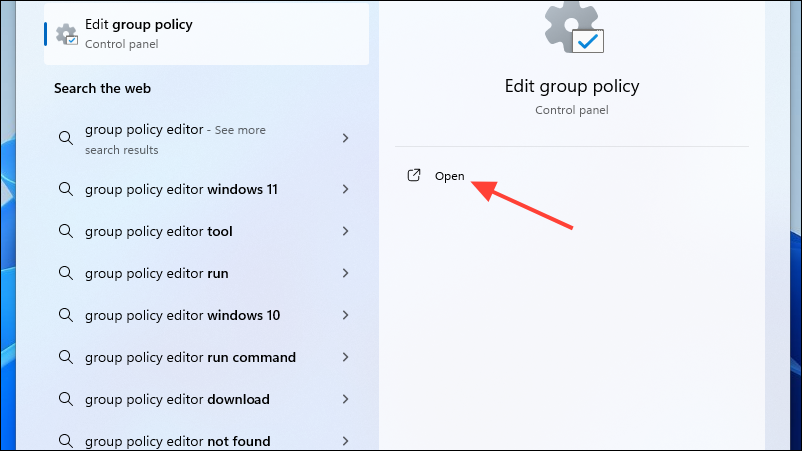Expand chevron for 'group policy editor windows 11'
This screenshot has height=451, width=802.
pyautogui.click(x=346, y=189)
